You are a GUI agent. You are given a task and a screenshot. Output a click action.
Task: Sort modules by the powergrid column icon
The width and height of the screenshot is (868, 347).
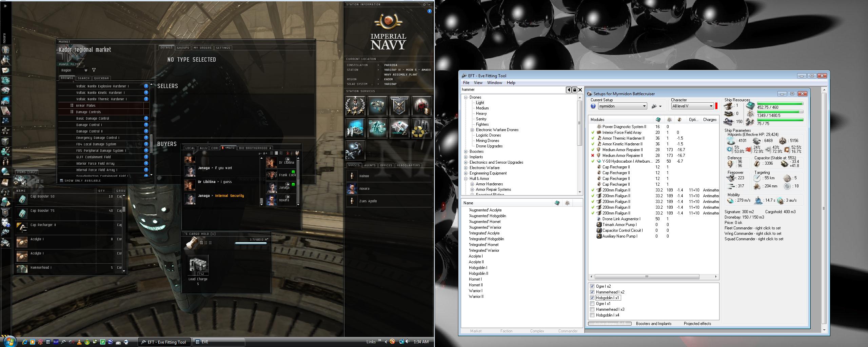tap(669, 120)
